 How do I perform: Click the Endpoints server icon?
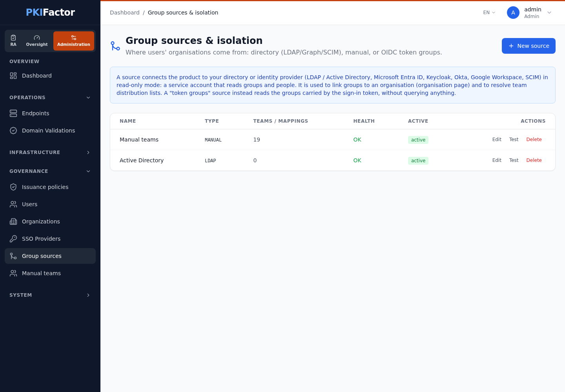point(13,113)
